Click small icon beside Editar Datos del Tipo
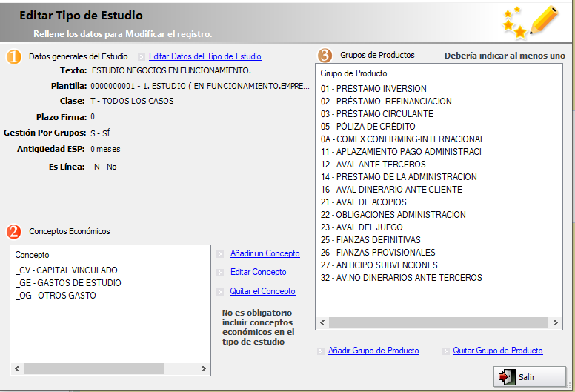The height and width of the screenshot is (392, 575). pyautogui.click(x=142, y=57)
